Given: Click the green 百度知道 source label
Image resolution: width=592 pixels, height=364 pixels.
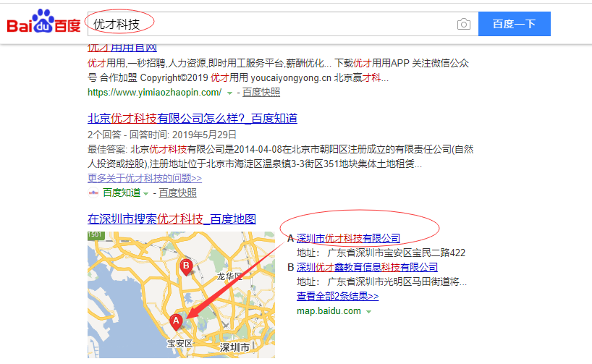Looking at the screenshot, I should (121, 192).
